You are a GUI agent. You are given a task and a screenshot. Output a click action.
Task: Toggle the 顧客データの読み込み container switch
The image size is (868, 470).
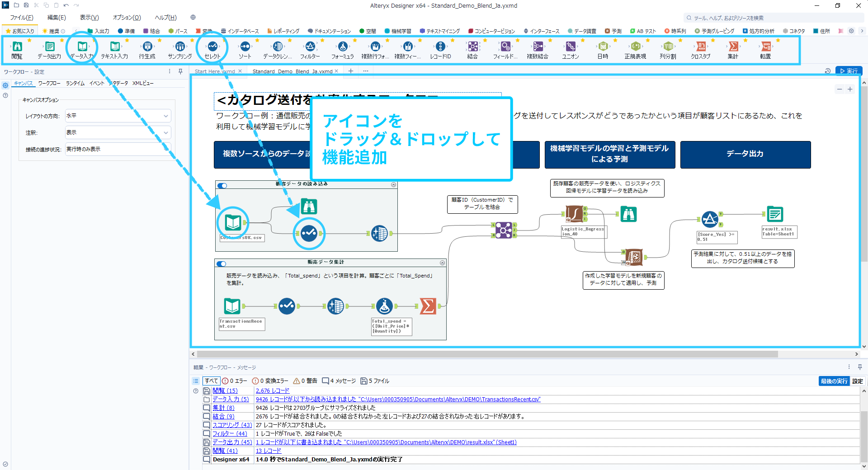(x=222, y=186)
